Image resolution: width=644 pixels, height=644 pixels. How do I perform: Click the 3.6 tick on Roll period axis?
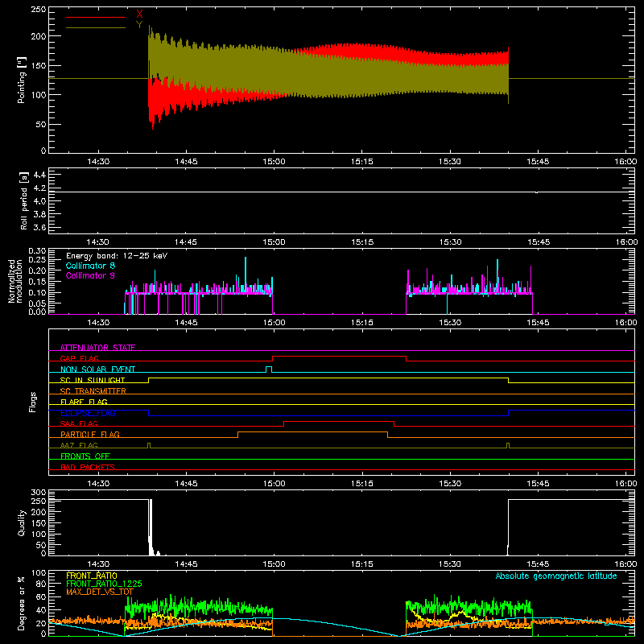(x=39, y=227)
